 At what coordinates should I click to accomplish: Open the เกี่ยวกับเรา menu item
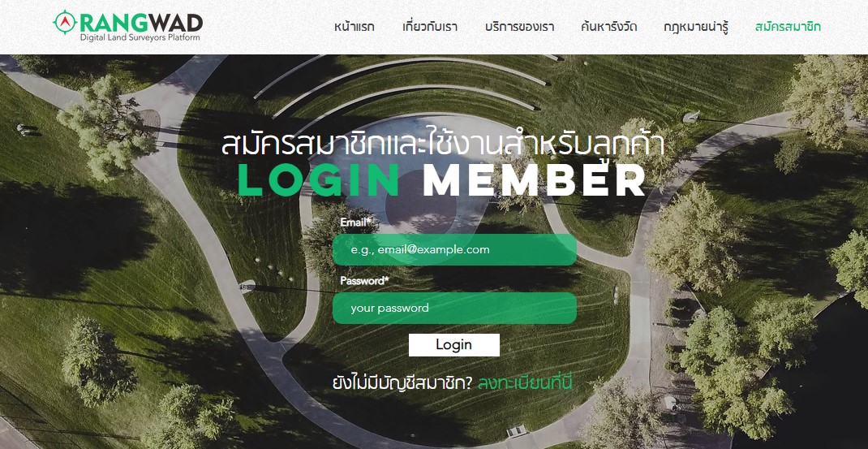point(430,27)
